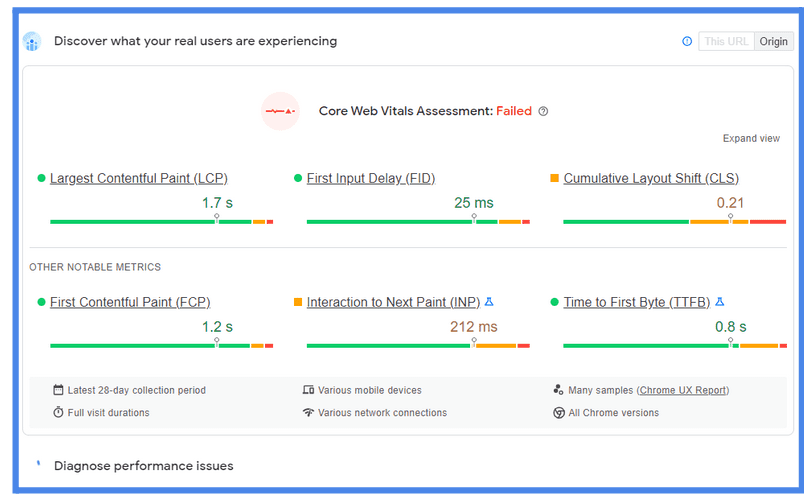Click the Chrome icon beside All Chrome versions
This screenshot has width=807, height=497.
click(x=558, y=413)
